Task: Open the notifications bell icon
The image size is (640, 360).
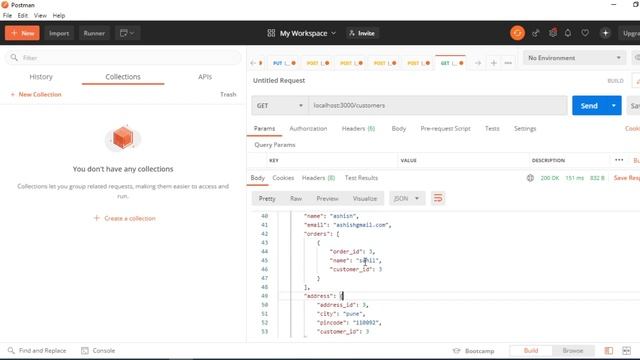Action: click(x=568, y=33)
